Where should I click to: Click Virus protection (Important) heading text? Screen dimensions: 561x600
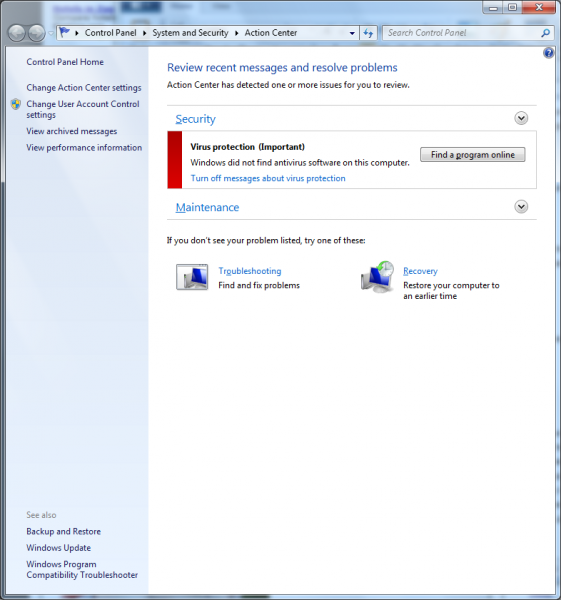tap(248, 147)
